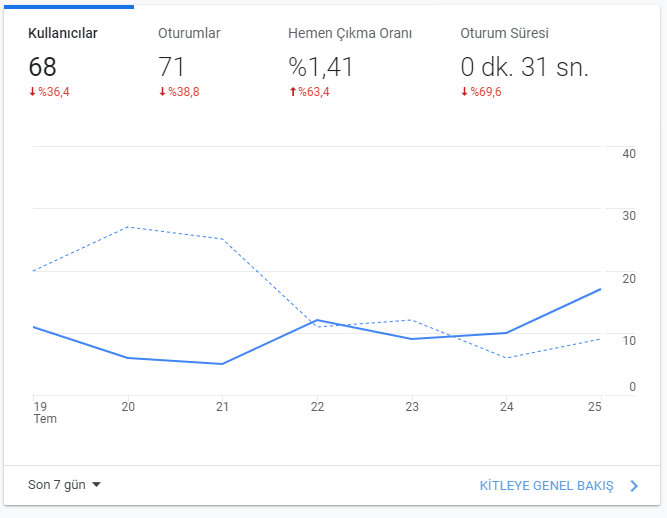Screen dimensions: 667x518
Task: Show the Oturum Süresi metric tab
Action: [x=525, y=60]
